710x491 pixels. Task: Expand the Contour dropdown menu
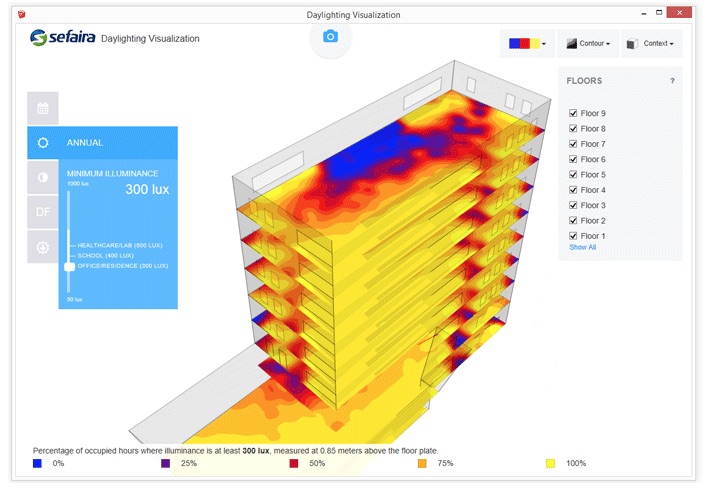tap(588, 43)
